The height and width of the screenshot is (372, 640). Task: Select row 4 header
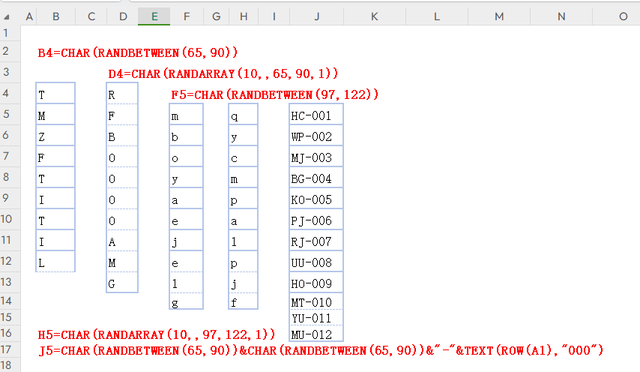pyautogui.click(x=6, y=93)
